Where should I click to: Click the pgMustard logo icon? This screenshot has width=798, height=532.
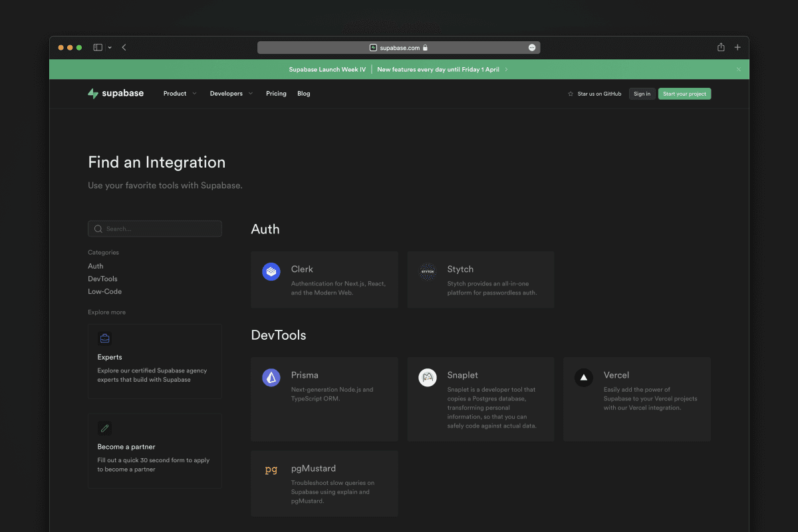[x=271, y=470]
